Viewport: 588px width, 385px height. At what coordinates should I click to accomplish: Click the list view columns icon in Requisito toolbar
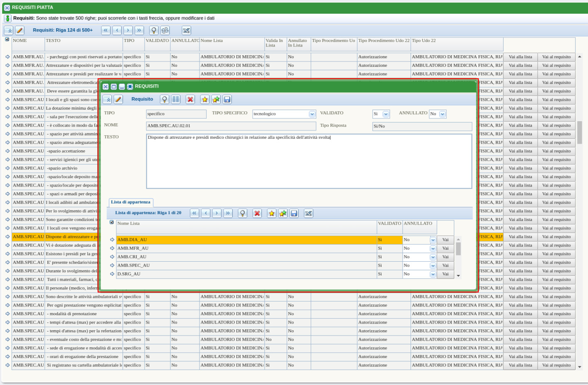[x=176, y=99]
